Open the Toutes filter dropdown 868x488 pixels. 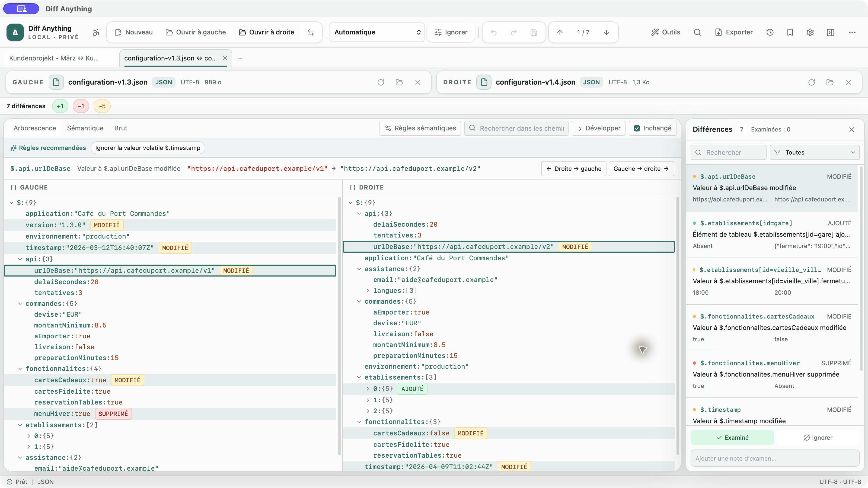pos(815,153)
